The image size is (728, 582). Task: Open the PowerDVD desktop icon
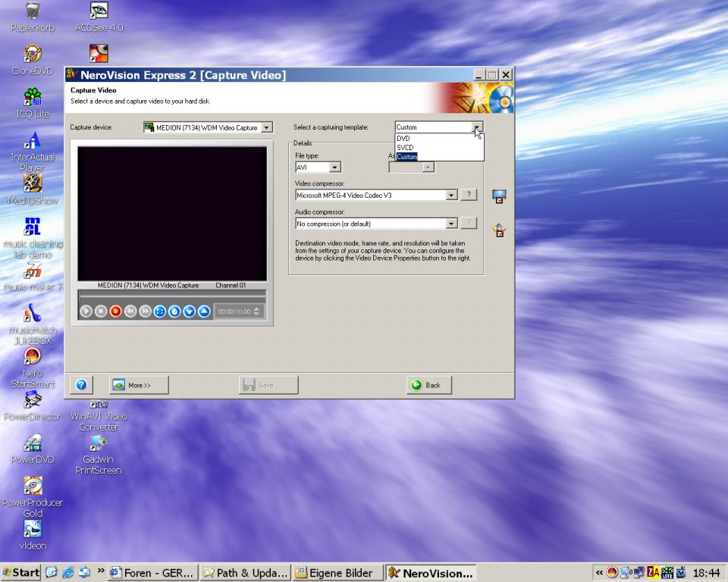coord(33,449)
